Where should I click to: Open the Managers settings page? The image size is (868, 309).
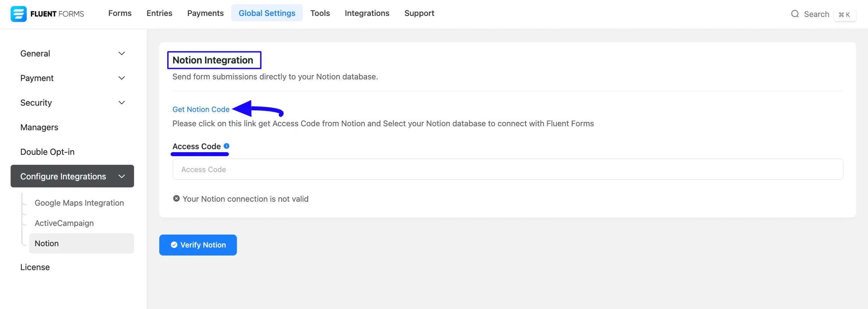click(39, 127)
